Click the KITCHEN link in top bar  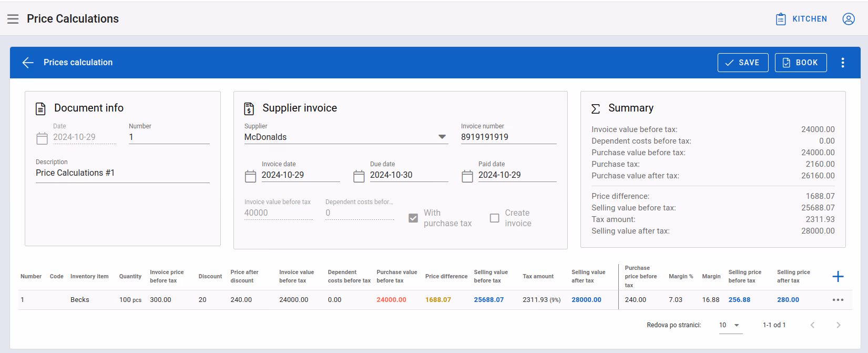pos(802,19)
